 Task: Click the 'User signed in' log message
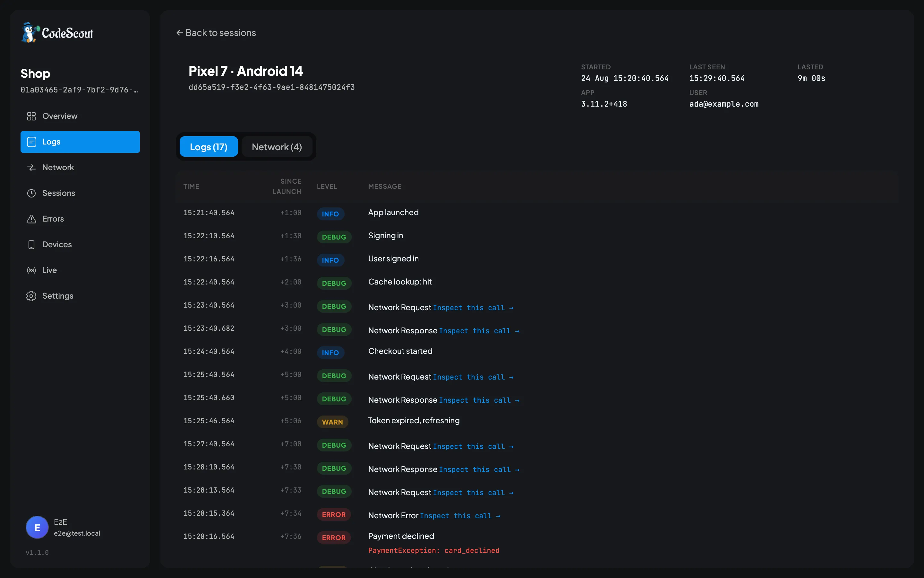(x=393, y=259)
